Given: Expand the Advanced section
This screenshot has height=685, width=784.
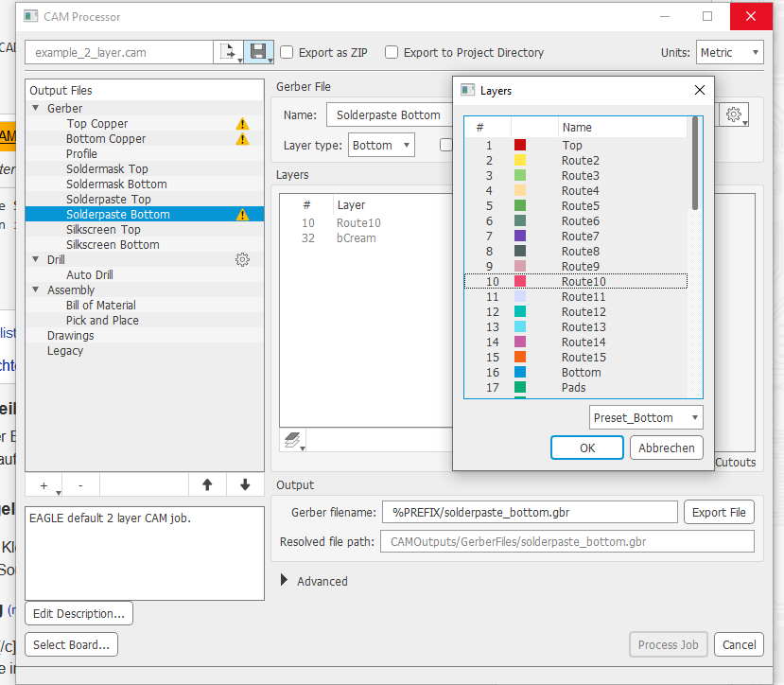Looking at the screenshot, I should (x=285, y=581).
